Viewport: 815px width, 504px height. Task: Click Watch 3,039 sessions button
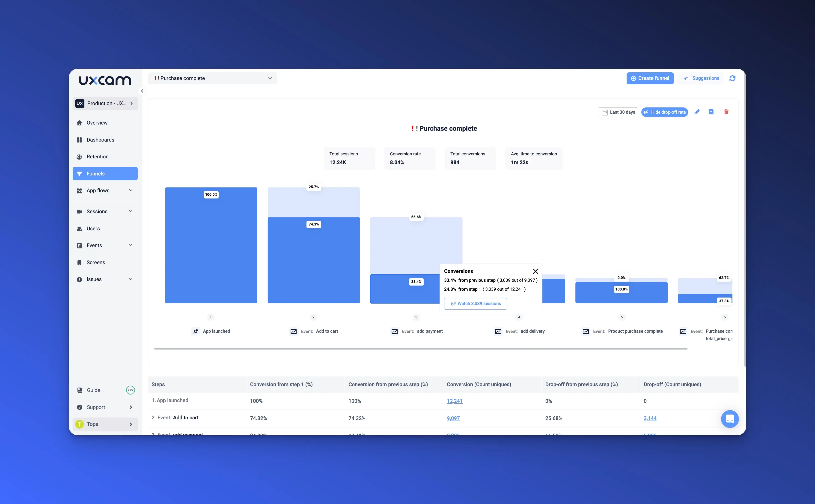475,303
